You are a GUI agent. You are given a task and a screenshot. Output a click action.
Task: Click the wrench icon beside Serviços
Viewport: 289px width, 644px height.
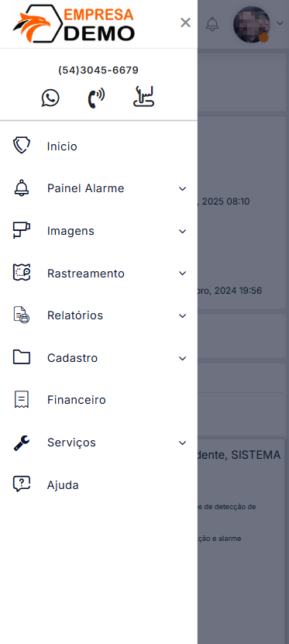coord(22,443)
